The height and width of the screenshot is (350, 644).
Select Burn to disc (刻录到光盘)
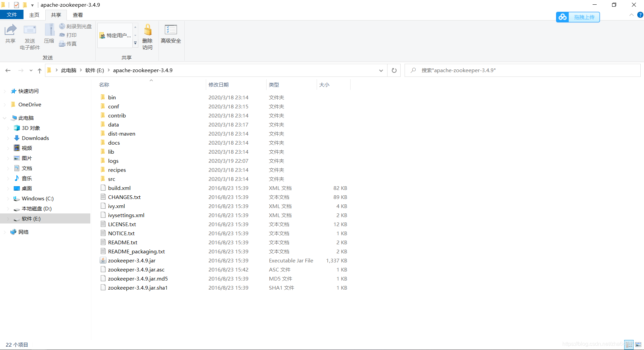point(76,26)
